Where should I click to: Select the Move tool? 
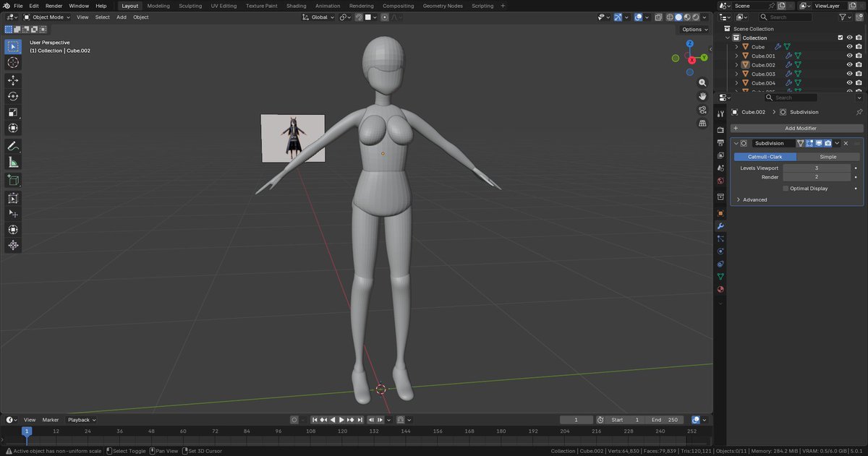point(13,80)
